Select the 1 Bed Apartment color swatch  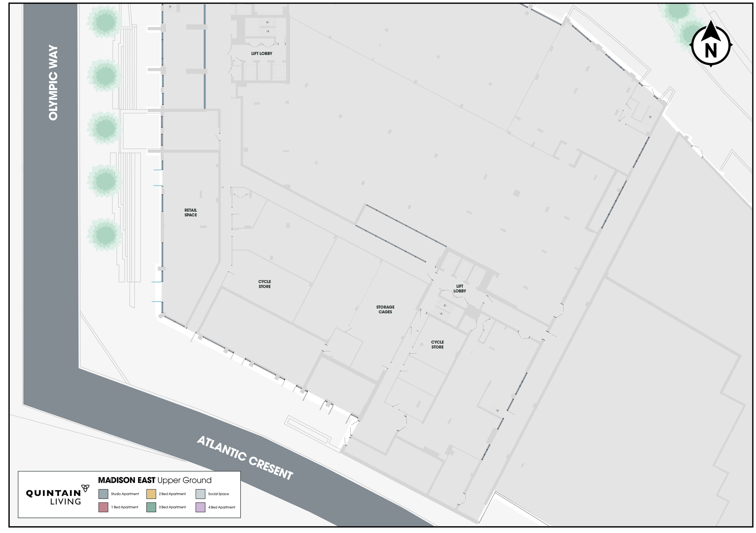103,507
